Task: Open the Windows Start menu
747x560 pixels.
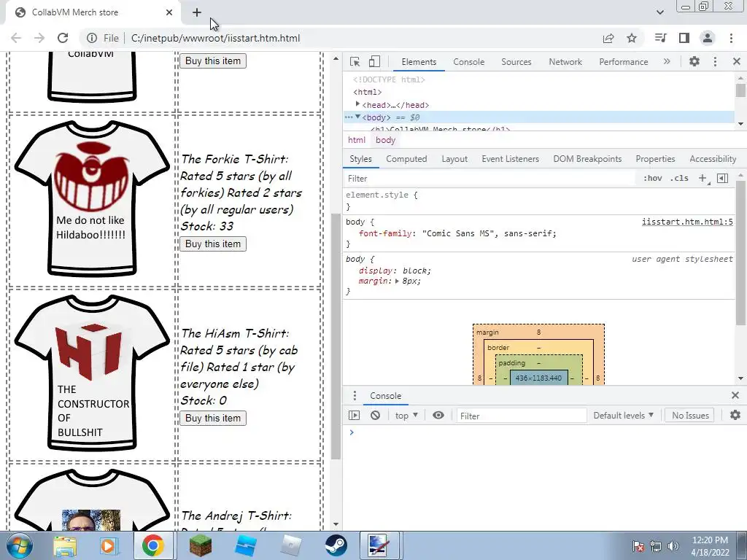Action: pos(20,545)
